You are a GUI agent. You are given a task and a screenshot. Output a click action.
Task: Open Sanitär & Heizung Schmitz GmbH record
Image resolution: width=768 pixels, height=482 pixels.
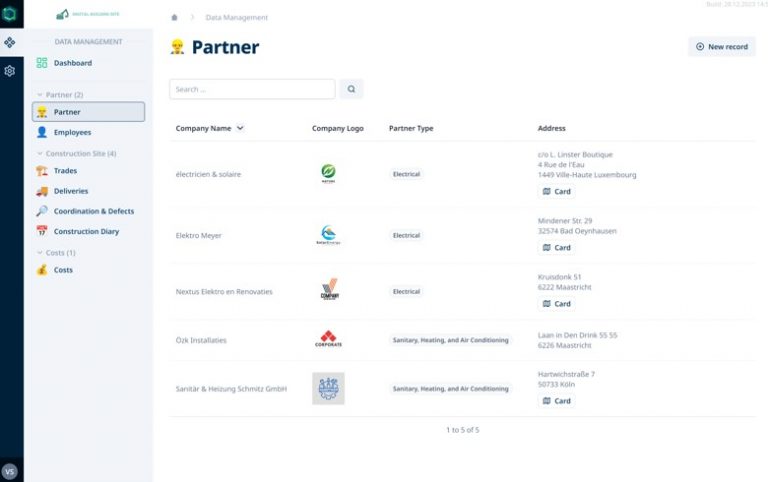[x=231, y=389]
